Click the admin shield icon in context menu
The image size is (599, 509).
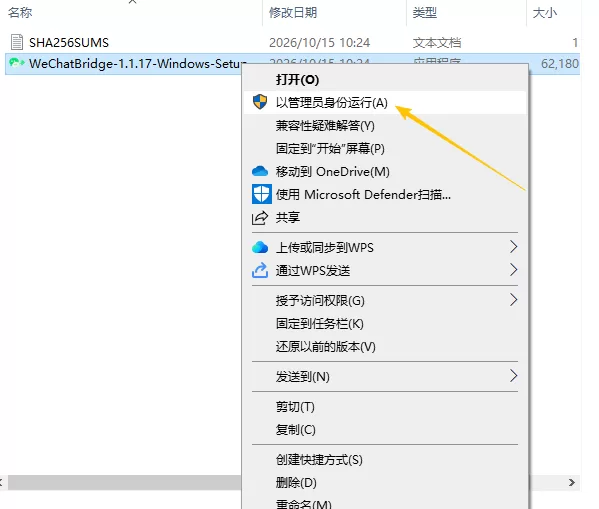(260, 102)
